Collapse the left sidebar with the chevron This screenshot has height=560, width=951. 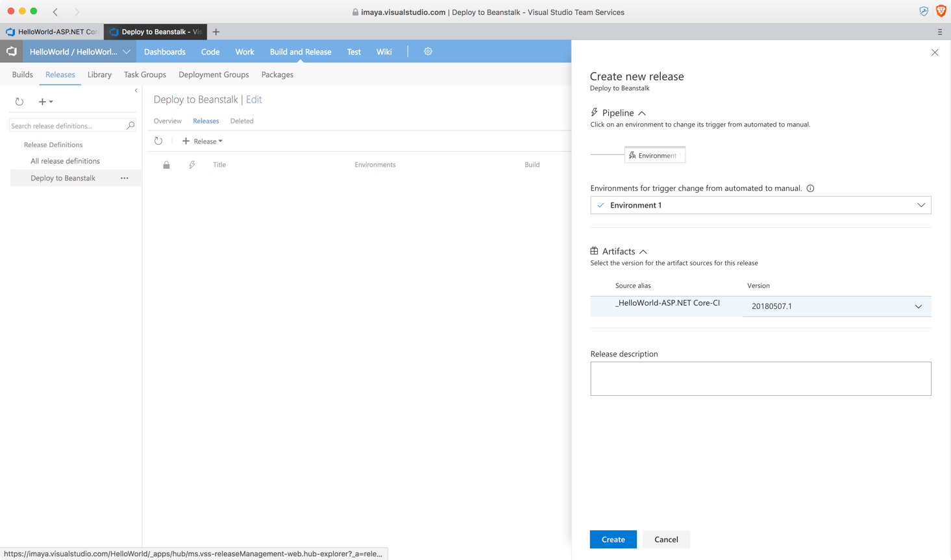(x=136, y=91)
